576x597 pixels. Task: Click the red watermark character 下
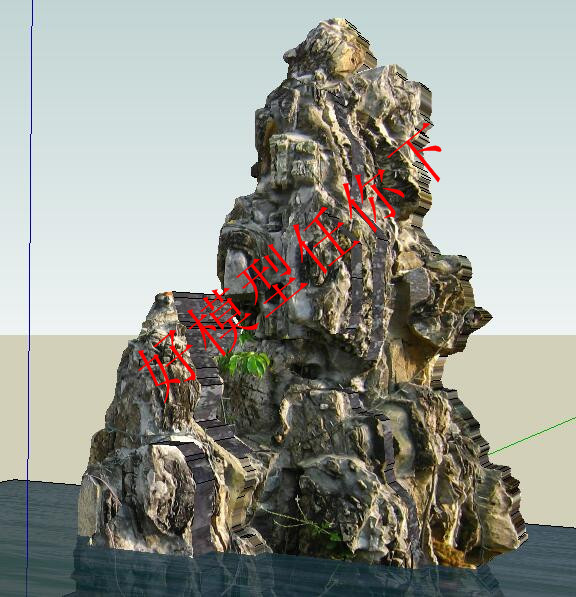click(415, 152)
